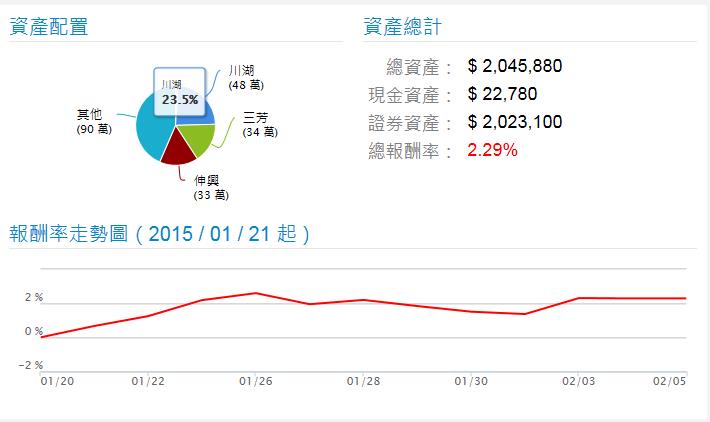Select the 三芳 (34 萬) pie label
The image size is (710, 422).
[x=260, y=125]
